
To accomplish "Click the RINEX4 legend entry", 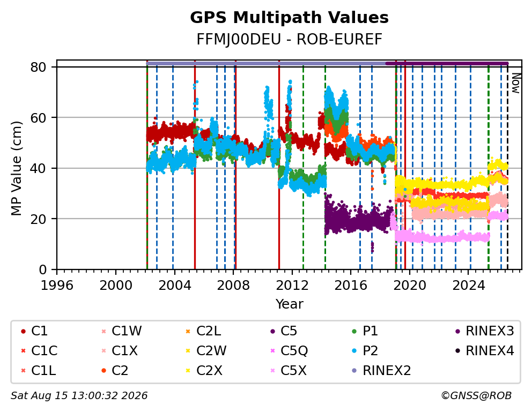I will (x=484, y=351).
